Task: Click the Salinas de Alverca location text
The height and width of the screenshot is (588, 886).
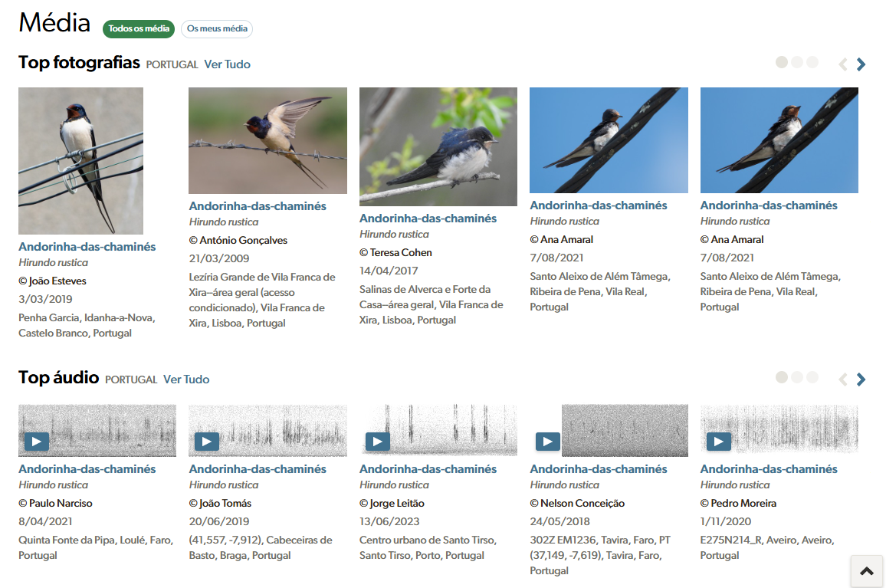Action: [432, 305]
